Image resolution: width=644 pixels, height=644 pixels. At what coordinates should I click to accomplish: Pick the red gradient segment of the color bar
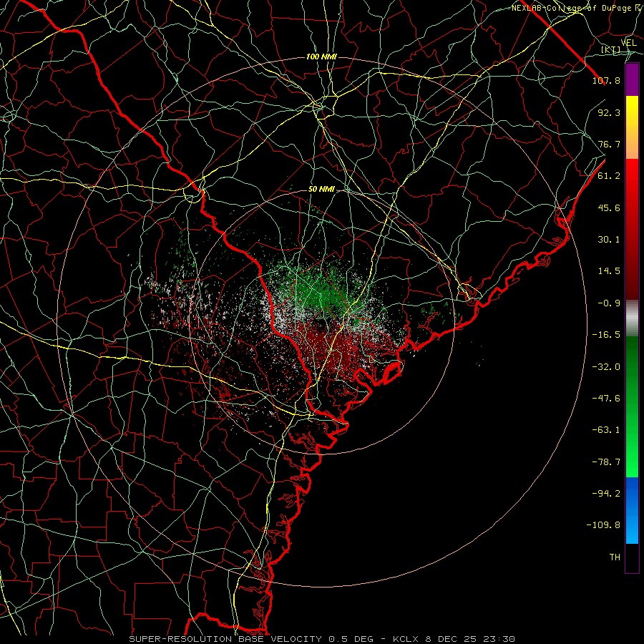[x=632, y=229]
